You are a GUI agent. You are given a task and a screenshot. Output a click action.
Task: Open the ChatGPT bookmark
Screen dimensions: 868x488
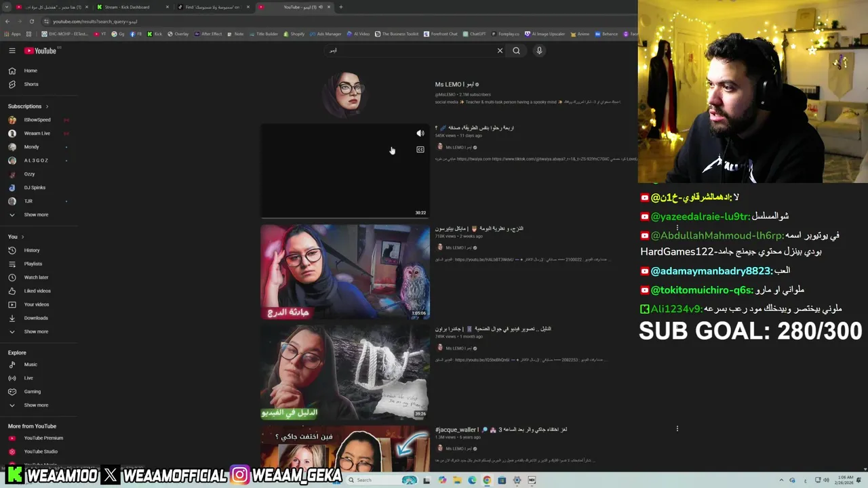coord(474,34)
